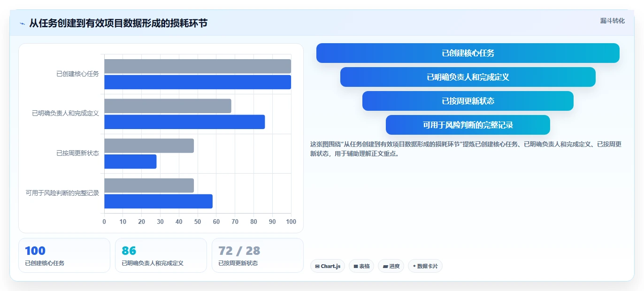This screenshot has height=291, width=644.
Task: Click the 表格 tag chip
Action: click(x=361, y=266)
